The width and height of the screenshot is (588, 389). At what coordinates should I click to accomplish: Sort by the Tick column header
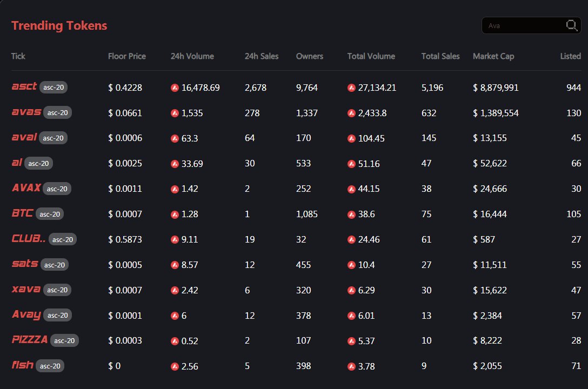[x=18, y=56]
